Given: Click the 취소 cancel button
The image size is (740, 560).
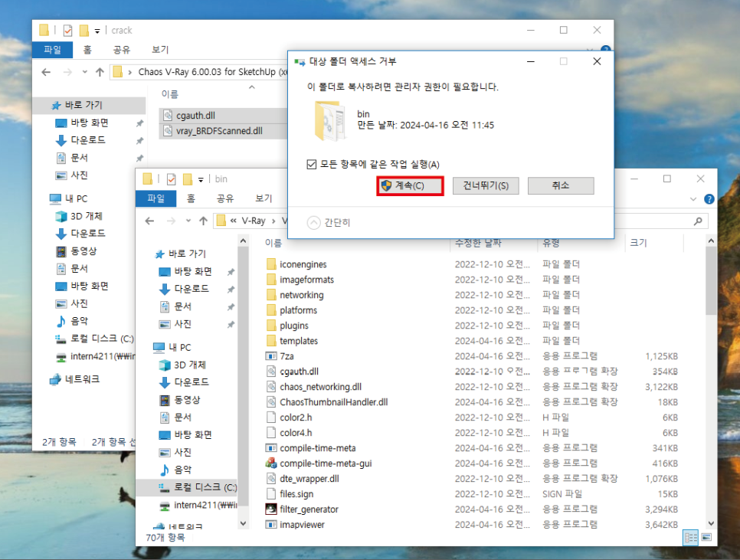Looking at the screenshot, I should (x=561, y=186).
